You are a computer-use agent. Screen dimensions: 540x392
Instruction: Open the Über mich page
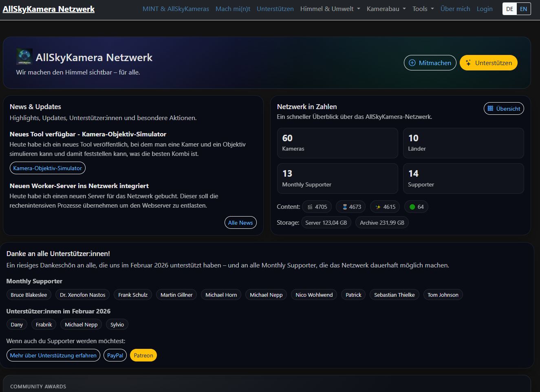(455, 9)
